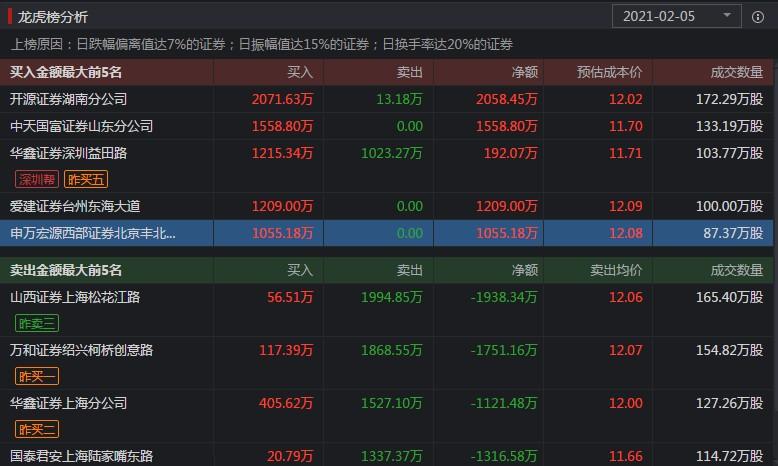
Task: Click the 12.06 average sell price
Action: pyautogui.click(x=626, y=297)
